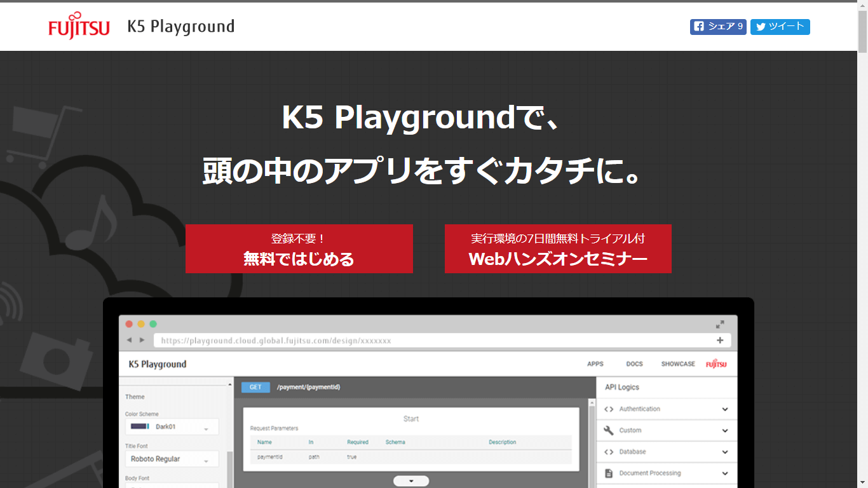Click the Database code brackets icon
This screenshot has height=488, width=868.
tap(609, 452)
